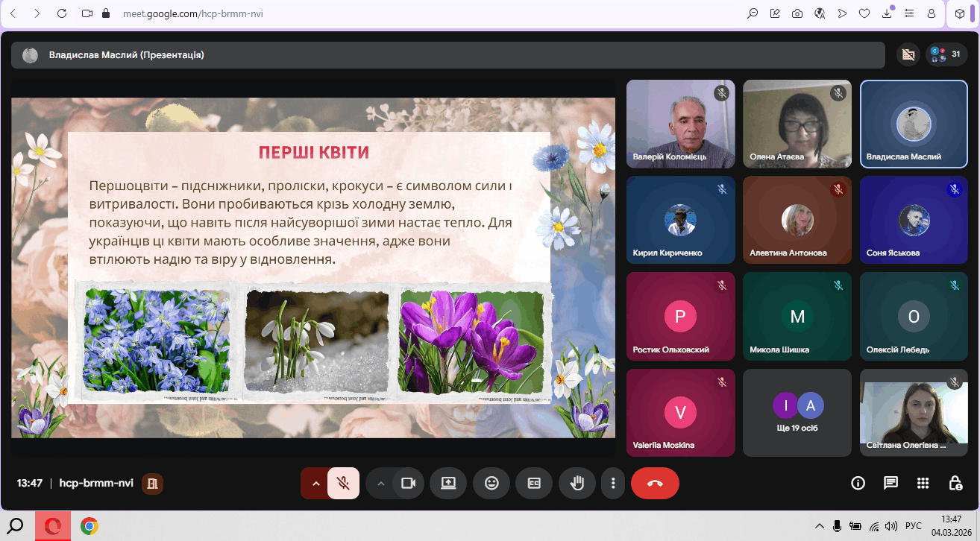The height and width of the screenshot is (541, 980).
Task: Show all 31 participants
Action: (946, 54)
